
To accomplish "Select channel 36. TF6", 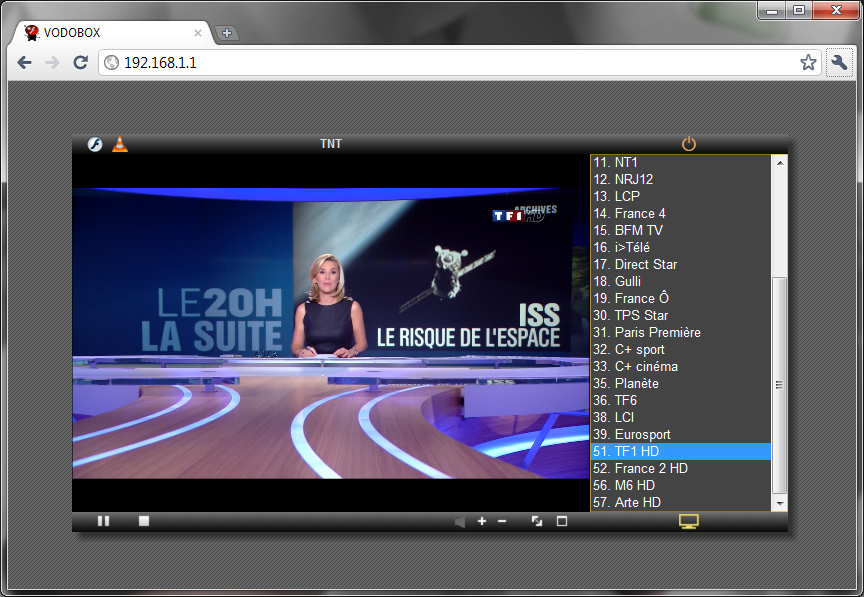I will [x=681, y=400].
